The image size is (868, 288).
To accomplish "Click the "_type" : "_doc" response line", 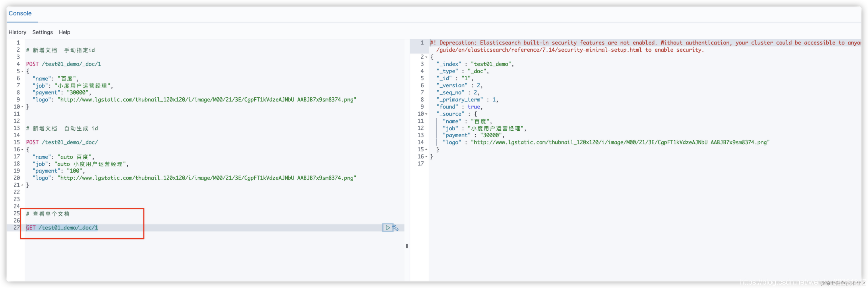I will [x=463, y=71].
